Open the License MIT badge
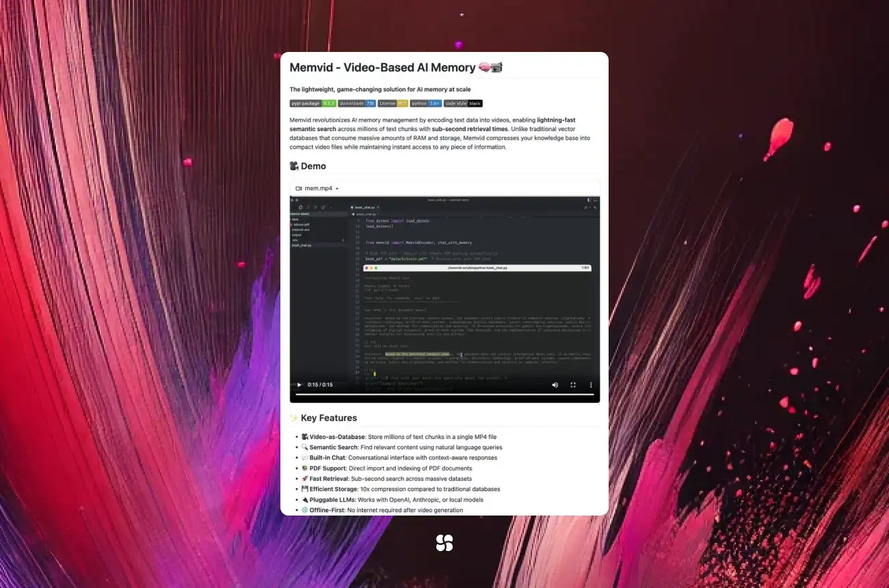Viewport: 889px width, 588px height. pyautogui.click(x=393, y=104)
